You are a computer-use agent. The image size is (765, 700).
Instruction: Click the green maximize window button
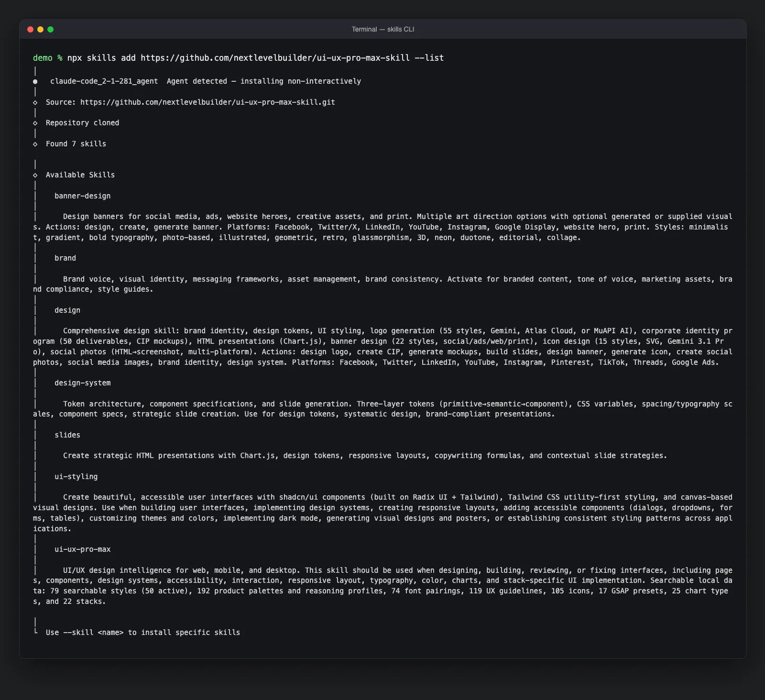coord(50,29)
